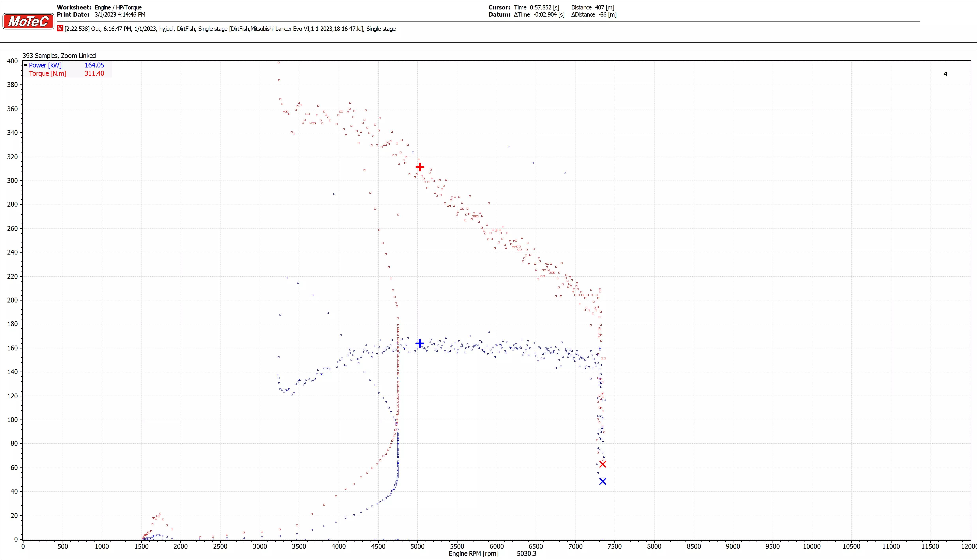Viewport: 977px width, 560px height.
Task: Click the red M log file icon
Action: [x=60, y=28]
